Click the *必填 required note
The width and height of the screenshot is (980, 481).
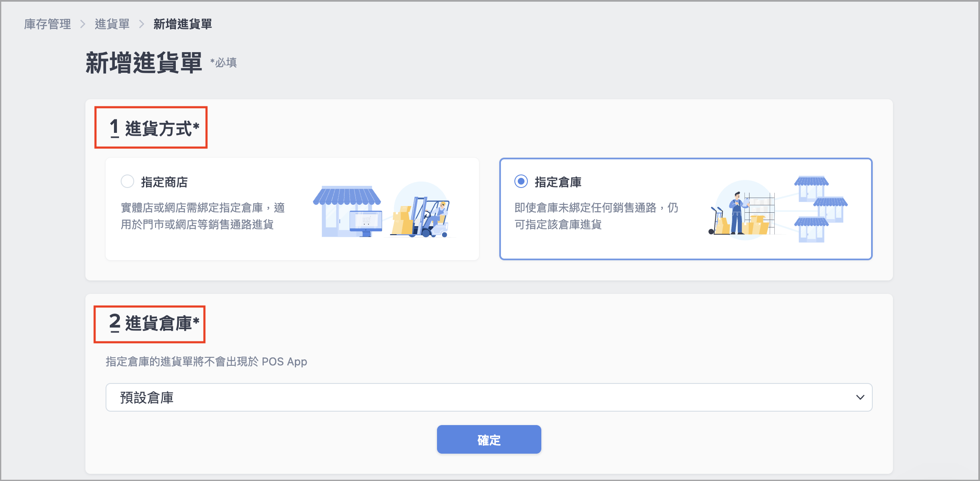pos(223,63)
